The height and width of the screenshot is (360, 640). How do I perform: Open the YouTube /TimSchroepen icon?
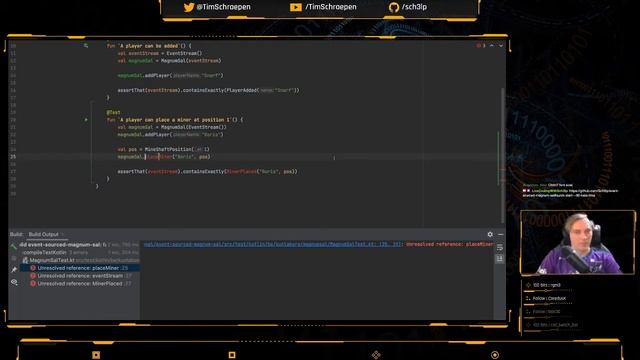pyautogui.click(x=296, y=7)
